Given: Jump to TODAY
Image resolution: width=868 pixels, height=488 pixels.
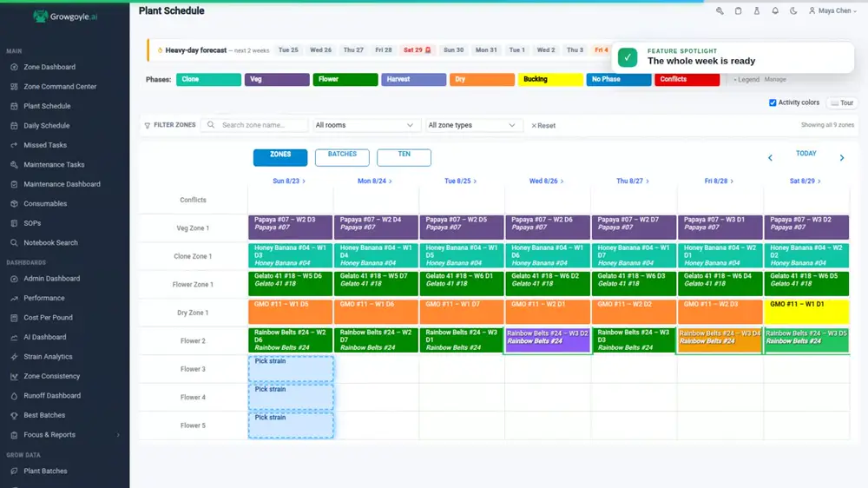Looking at the screenshot, I should pyautogui.click(x=806, y=154).
